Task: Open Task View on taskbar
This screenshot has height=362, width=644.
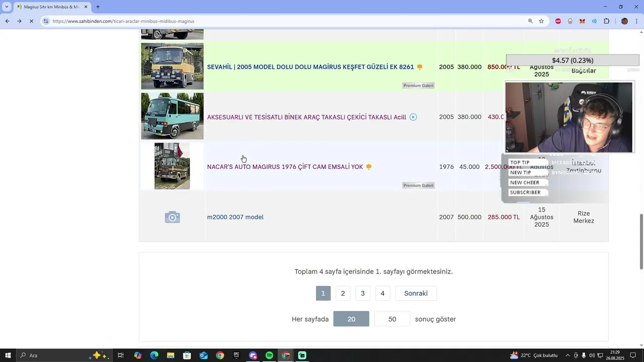Action: point(121,355)
